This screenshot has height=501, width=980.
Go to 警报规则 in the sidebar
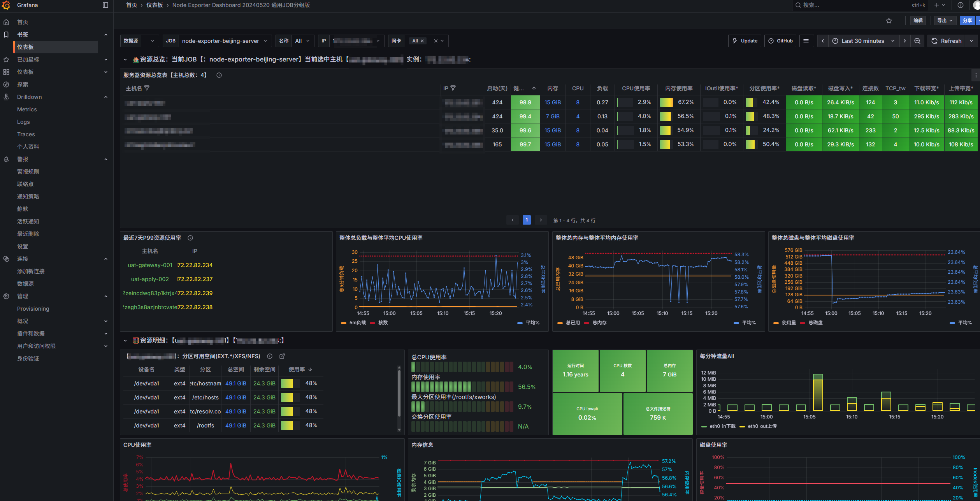28,172
